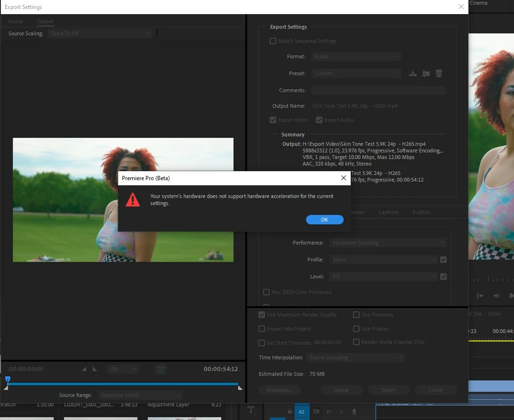This screenshot has height=420, width=514.
Task: Click the blue playhead on export timeline
Action: [8, 380]
